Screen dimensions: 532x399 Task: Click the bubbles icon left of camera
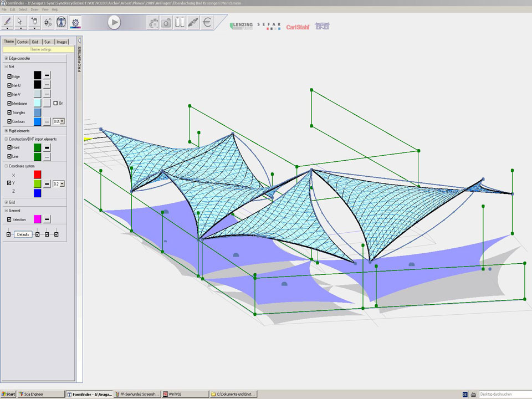pyautogui.click(x=153, y=23)
